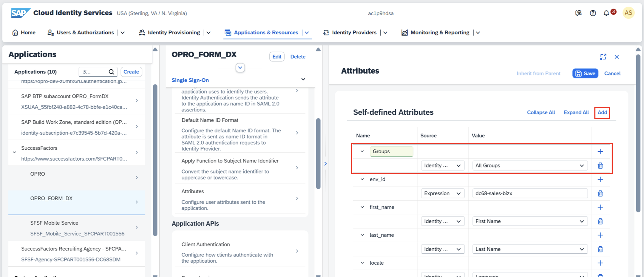The image size is (644, 277).
Task: Collapse the SuccessFactors application tree node
Action: tap(15, 152)
